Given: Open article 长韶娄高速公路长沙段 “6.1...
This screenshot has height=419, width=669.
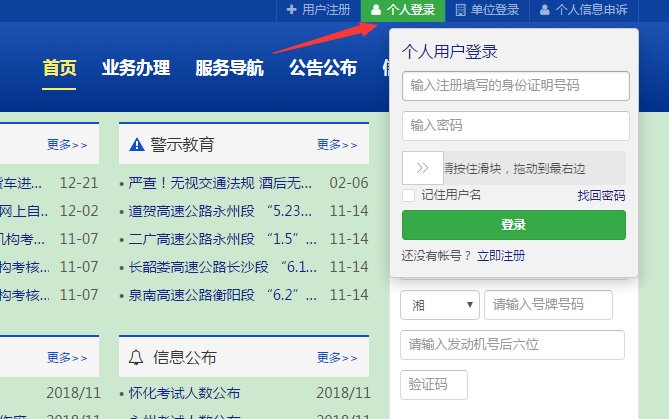Looking at the screenshot, I should point(222,267).
